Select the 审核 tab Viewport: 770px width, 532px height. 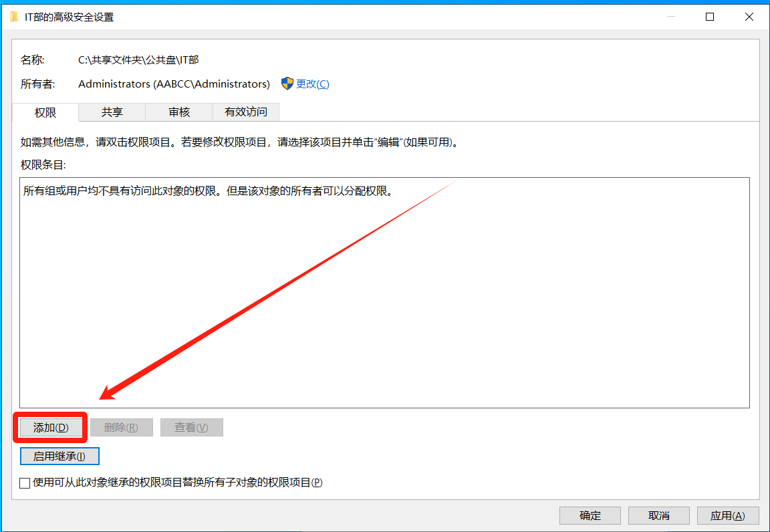(179, 112)
